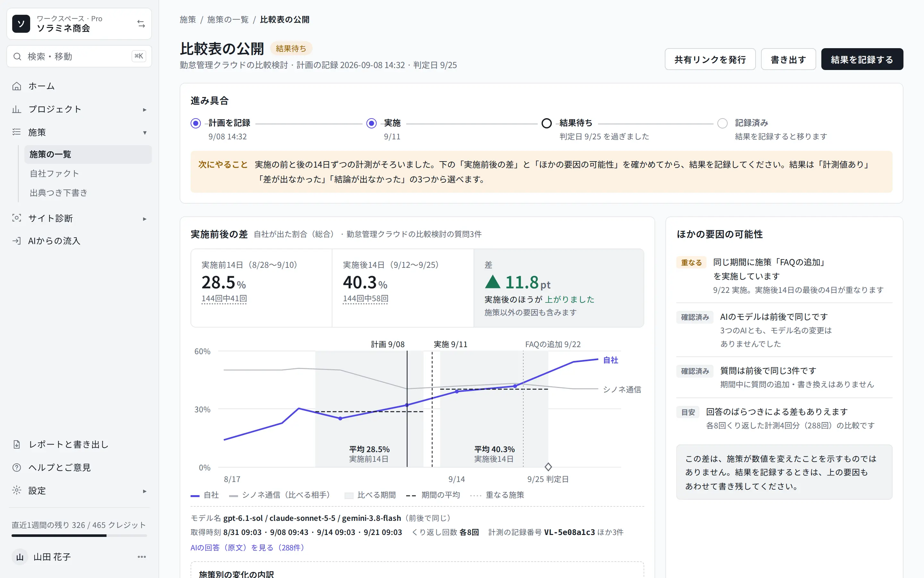Click the 計画 9/08 chart marker label
The height and width of the screenshot is (578, 924).
[x=388, y=344]
